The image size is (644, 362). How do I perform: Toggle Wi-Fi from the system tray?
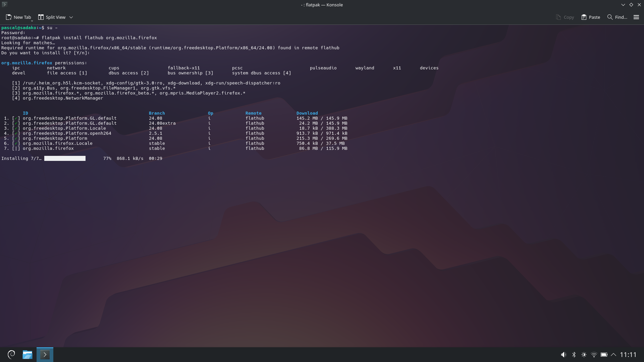[x=594, y=354]
